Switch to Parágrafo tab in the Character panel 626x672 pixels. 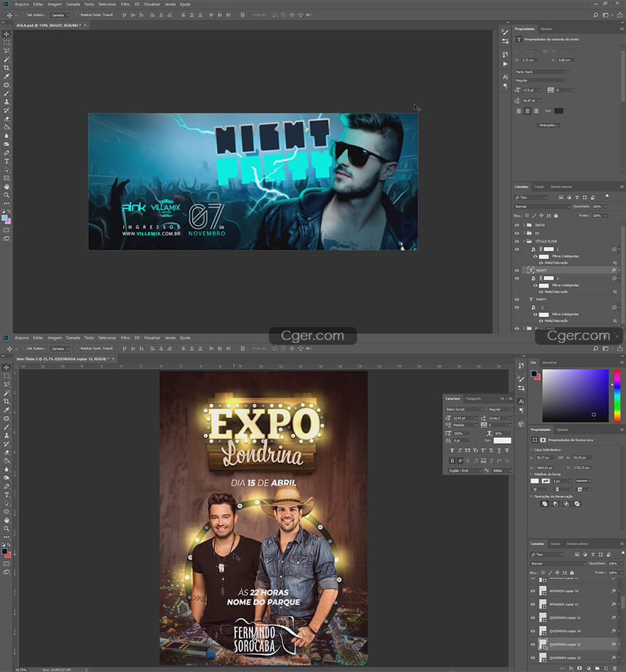(x=473, y=399)
